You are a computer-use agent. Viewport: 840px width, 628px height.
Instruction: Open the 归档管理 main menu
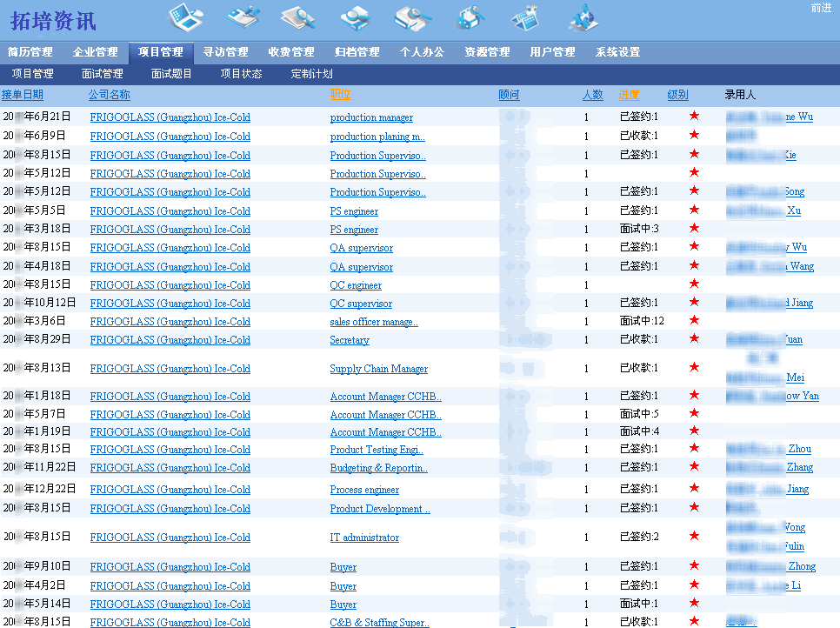pos(357,52)
